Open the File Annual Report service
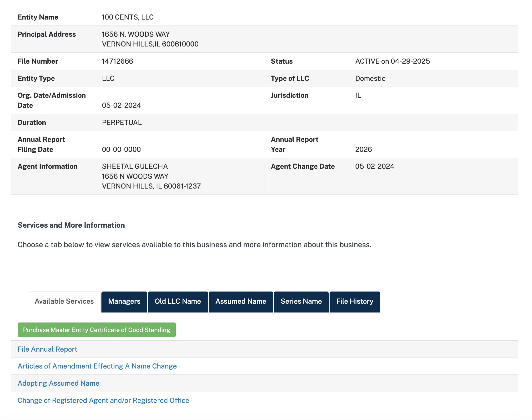 click(x=47, y=349)
